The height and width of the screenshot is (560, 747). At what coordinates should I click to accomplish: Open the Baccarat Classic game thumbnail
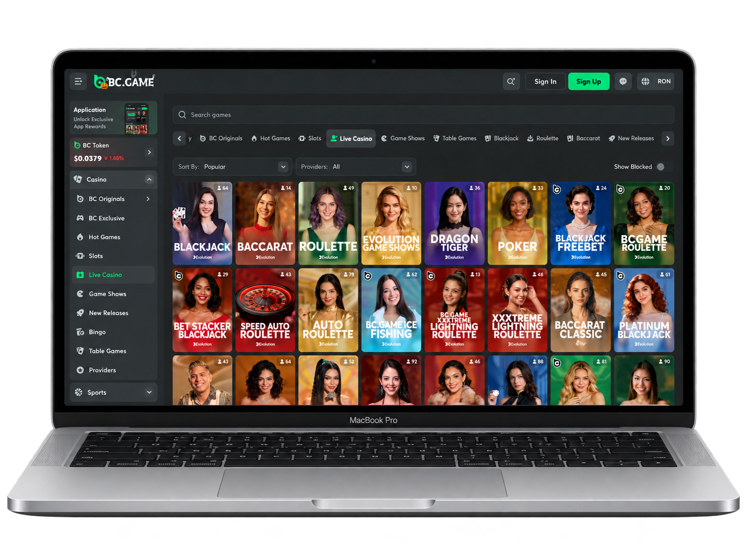pyautogui.click(x=581, y=310)
